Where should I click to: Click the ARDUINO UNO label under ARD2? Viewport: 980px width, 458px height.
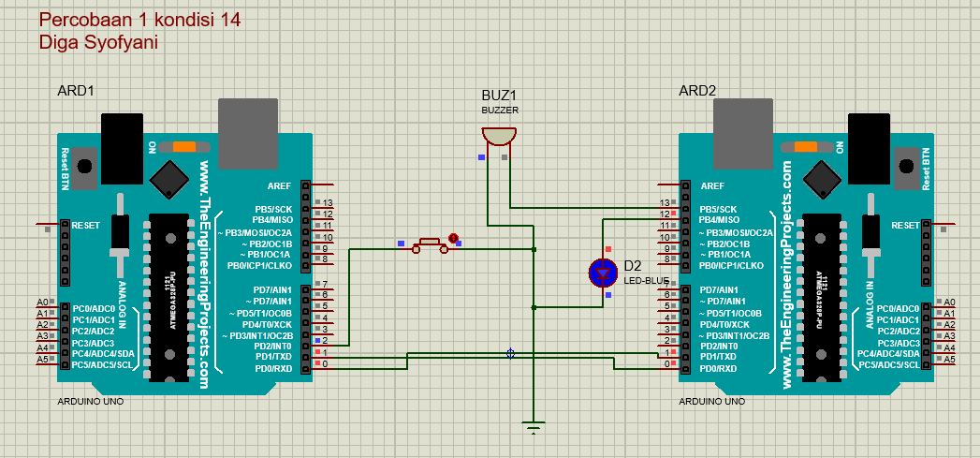[712, 402]
